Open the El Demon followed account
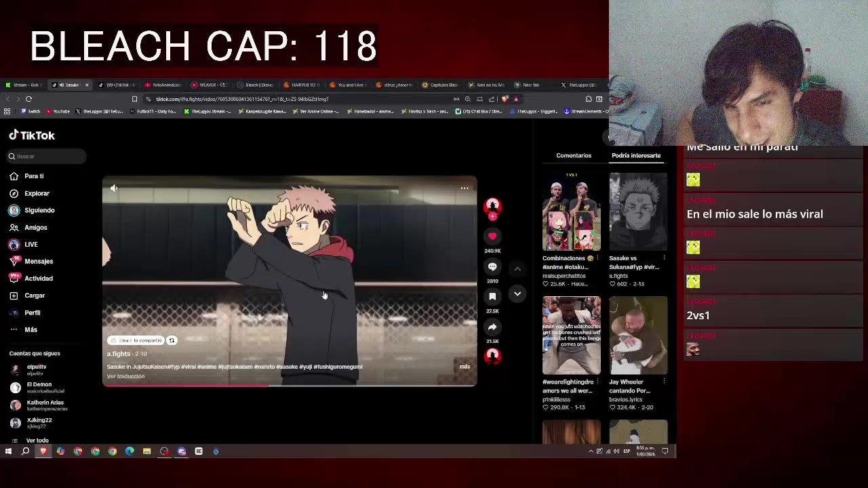 coord(37,387)
